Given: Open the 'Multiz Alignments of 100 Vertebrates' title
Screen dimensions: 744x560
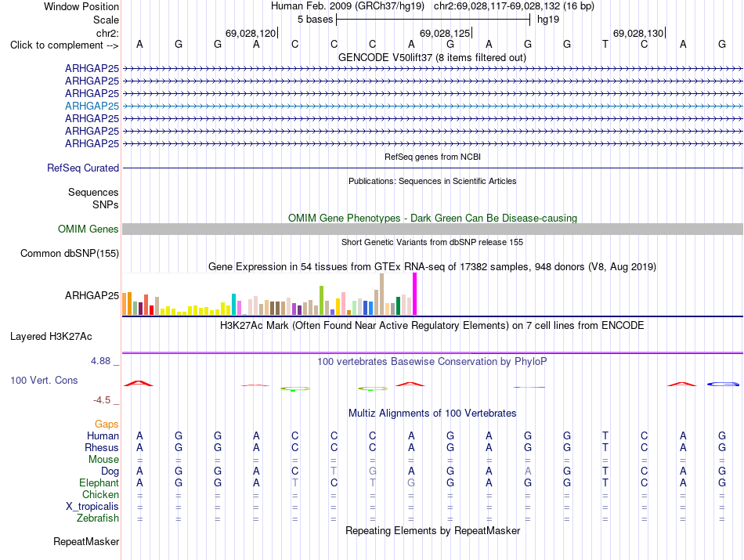Looking at the screenshot, I should coord(432,413).
